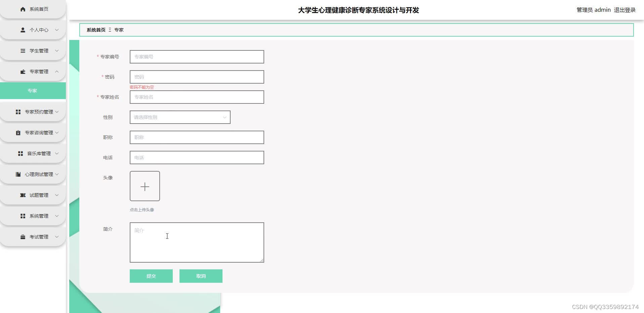Click the home icon beside 系统首页

click(x=23, y=9)
